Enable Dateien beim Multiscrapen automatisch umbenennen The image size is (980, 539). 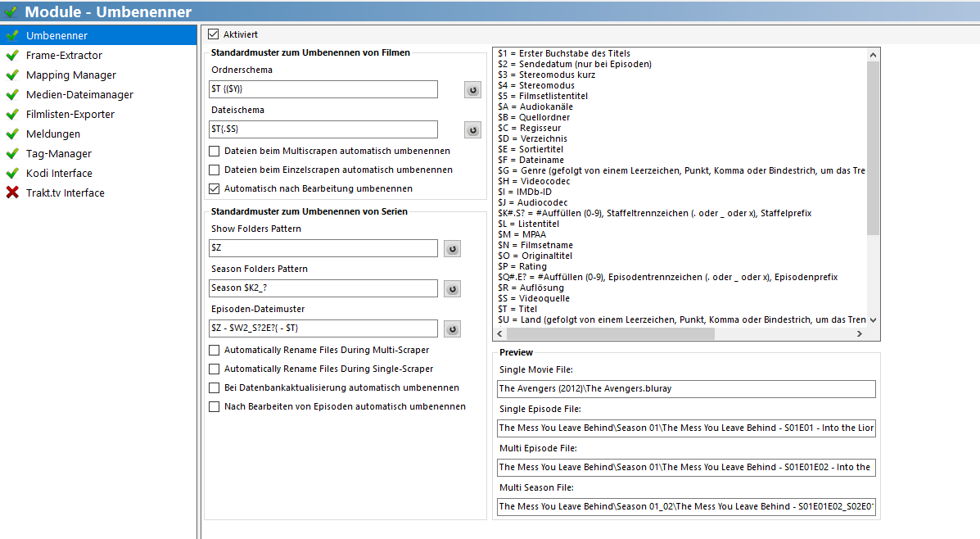click(214, 151)
